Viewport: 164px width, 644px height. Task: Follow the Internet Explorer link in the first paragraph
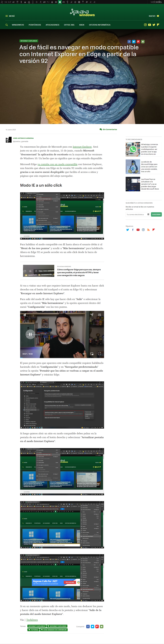tap(82, 147)
